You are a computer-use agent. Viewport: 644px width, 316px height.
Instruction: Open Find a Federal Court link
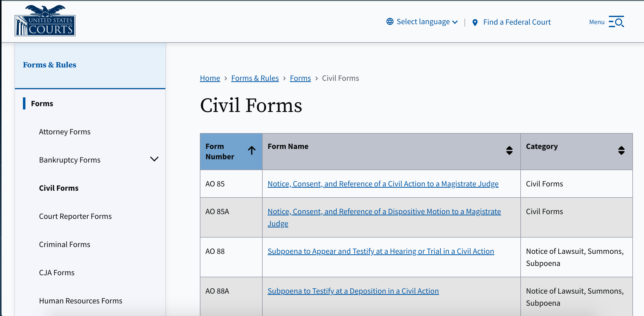click(x=517, y=22)
